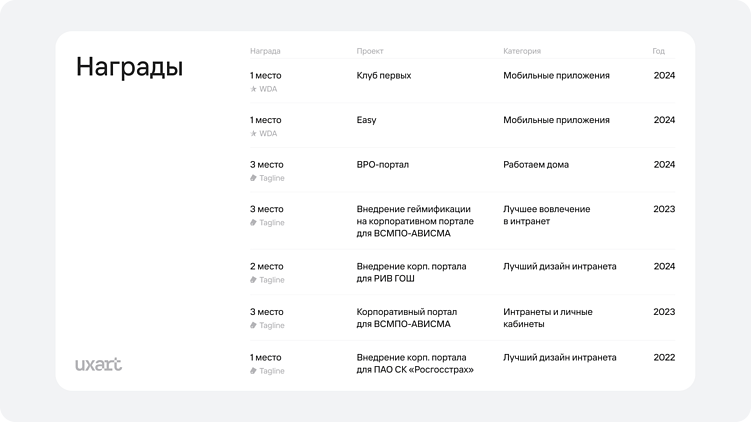The width and height of the screenshot is (751, 422).
Task: Select Внедрение корп. портала для РИВ ГОШ
Action: [411, 272]
